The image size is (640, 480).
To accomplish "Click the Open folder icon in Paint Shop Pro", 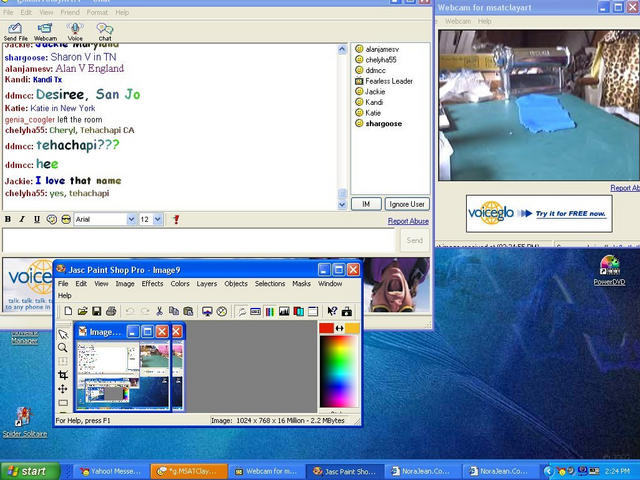I will click(x=82, y=311).
